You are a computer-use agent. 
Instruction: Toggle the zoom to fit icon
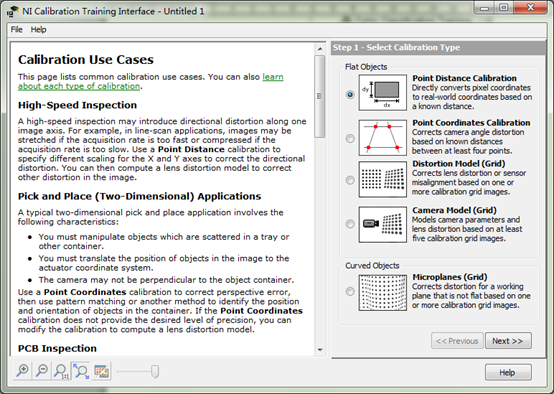(81, 371)
